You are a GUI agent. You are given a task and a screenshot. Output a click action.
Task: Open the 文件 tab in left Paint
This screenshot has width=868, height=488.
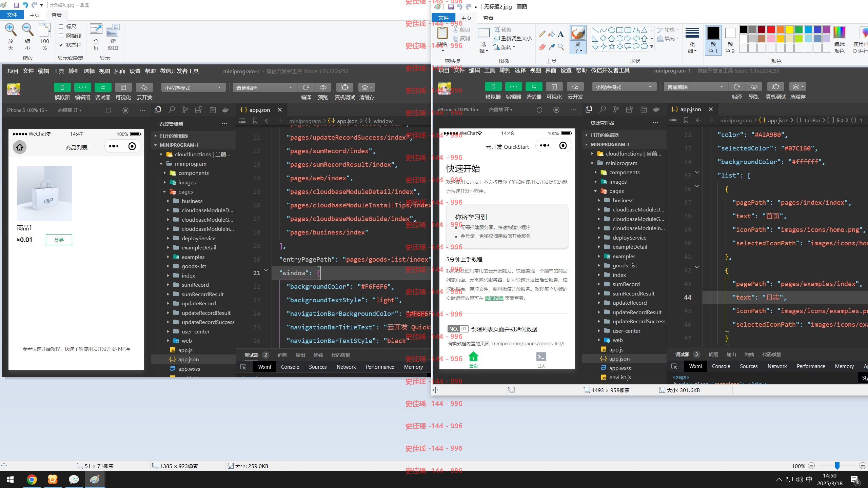click(12, 15)
